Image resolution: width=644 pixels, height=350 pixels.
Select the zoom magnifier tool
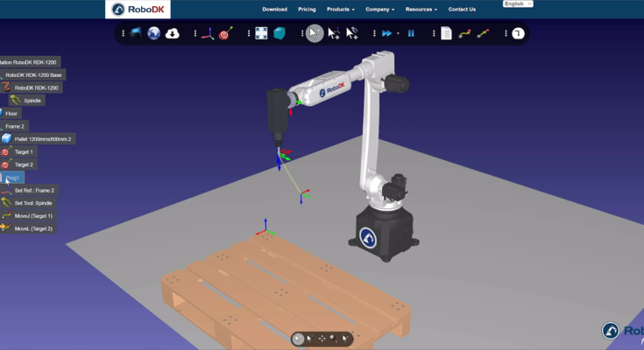click(334, 339)
